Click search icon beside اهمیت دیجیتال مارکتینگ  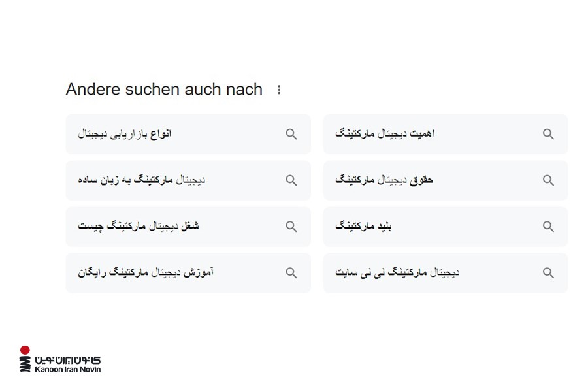point(548,134)
